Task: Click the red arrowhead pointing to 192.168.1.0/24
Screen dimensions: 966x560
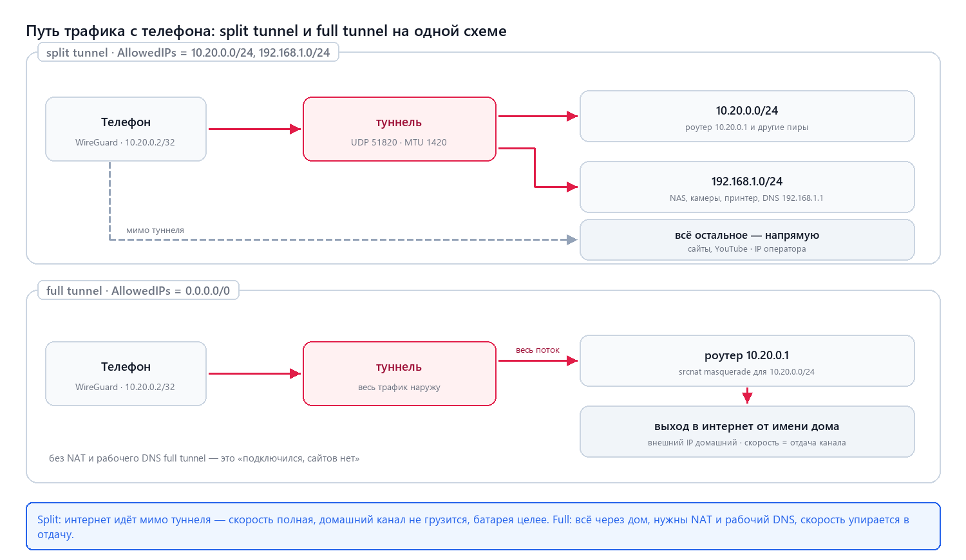Action: click(572, 187)
